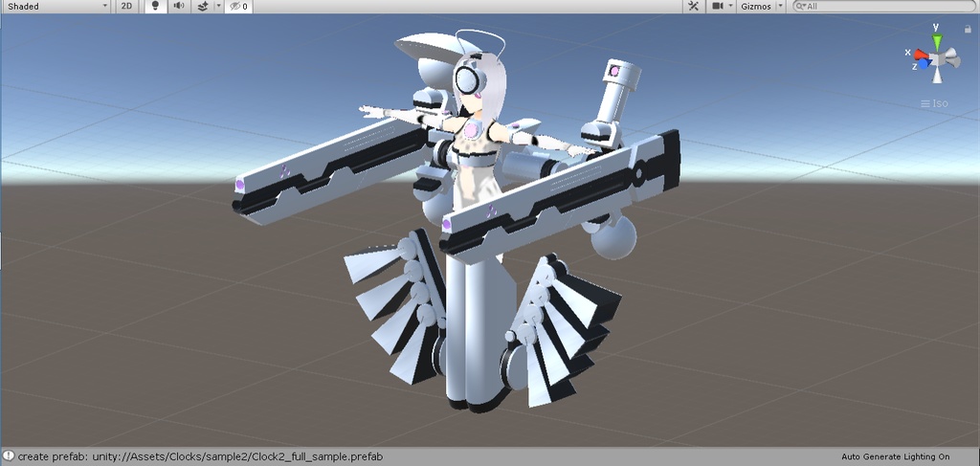This screenshot has width=980, height=466.
Task: Open the scene camera dropdown arrow
Action: [730, 7]
